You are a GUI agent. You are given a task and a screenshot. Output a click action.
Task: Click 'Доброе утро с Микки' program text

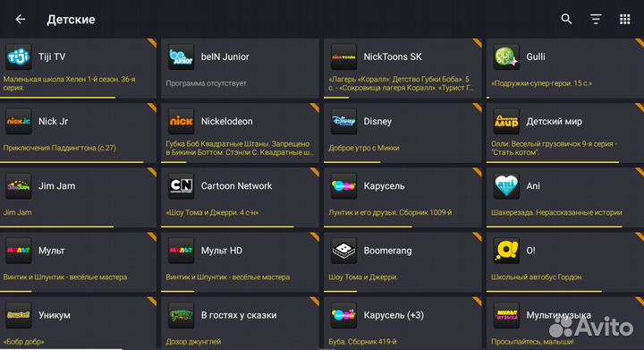[x=364, y=148]
